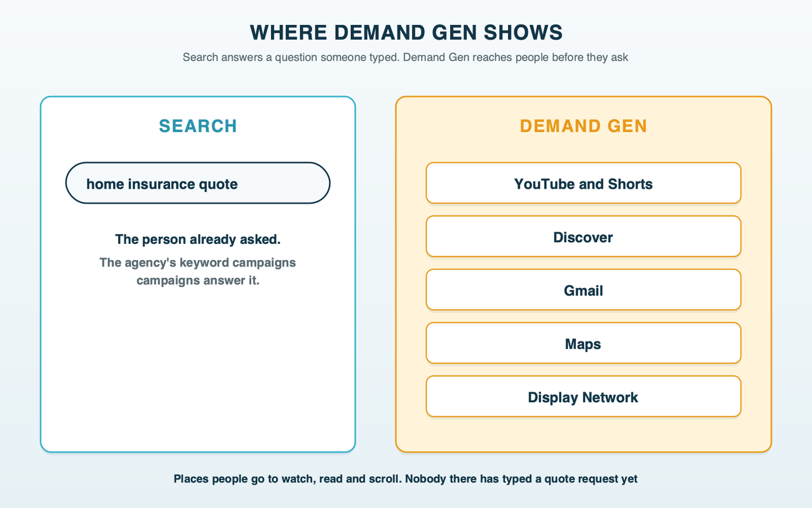
Task: Click the "DEMAND GEN" panel heading
Action: point(583,126)
